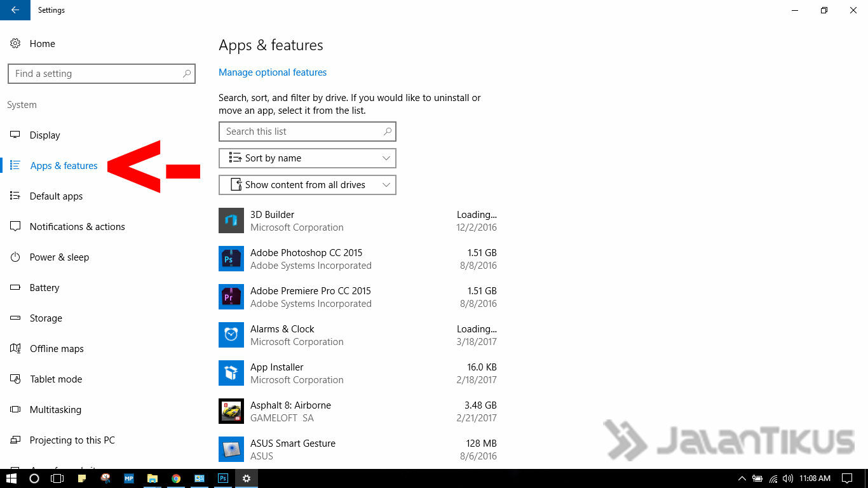The width and height of the screenshot is (868, 488).
Task: Click magnifier icon in Find a setting box
Action: (x=187, y=74)
